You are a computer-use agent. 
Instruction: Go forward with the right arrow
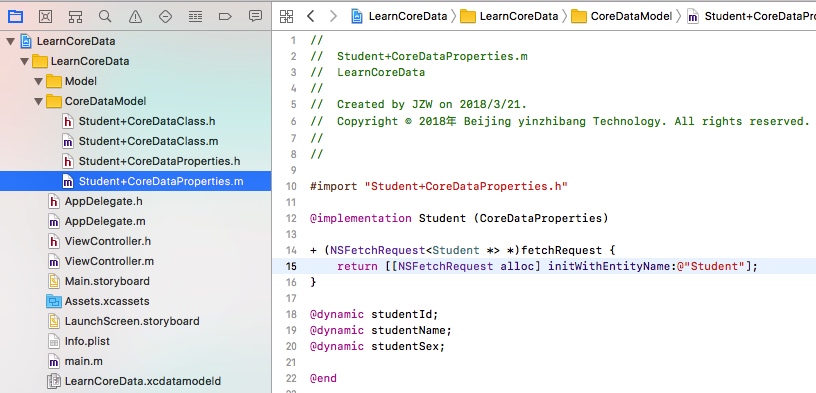coord(333,16)
